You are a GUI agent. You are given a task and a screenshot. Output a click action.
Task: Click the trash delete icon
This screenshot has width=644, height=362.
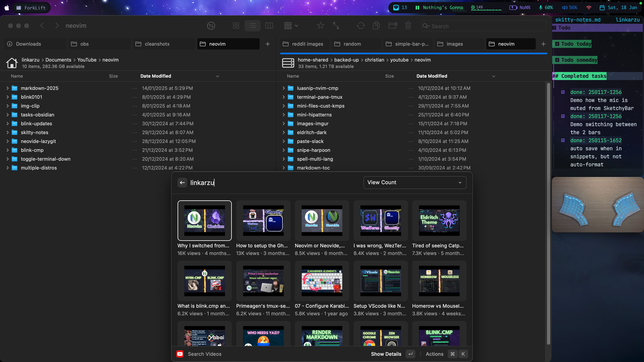click(408, 26)
